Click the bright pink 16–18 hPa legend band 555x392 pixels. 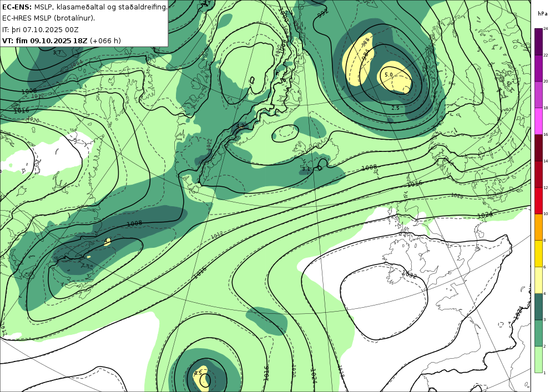(x=538, y=121)
